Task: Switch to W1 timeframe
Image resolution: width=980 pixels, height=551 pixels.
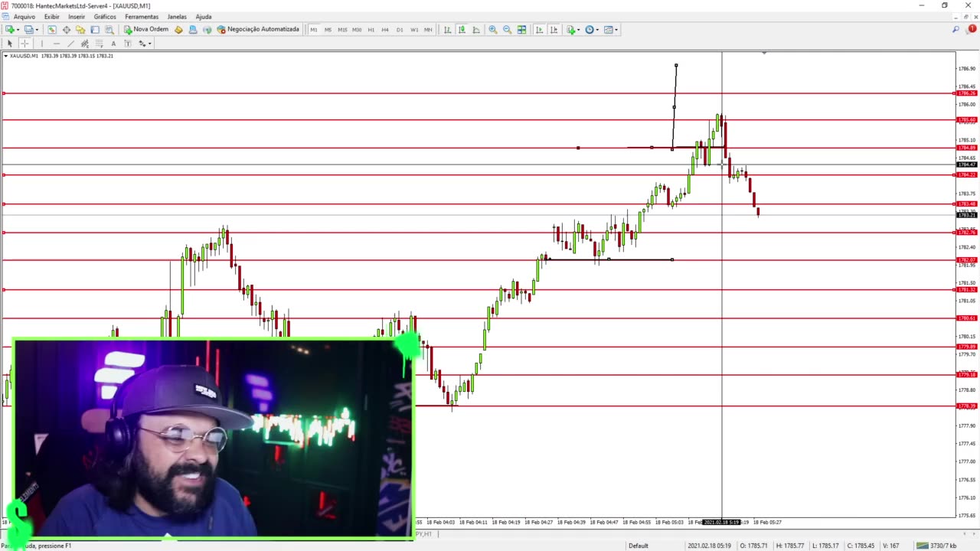Action: tap(414, 30)
